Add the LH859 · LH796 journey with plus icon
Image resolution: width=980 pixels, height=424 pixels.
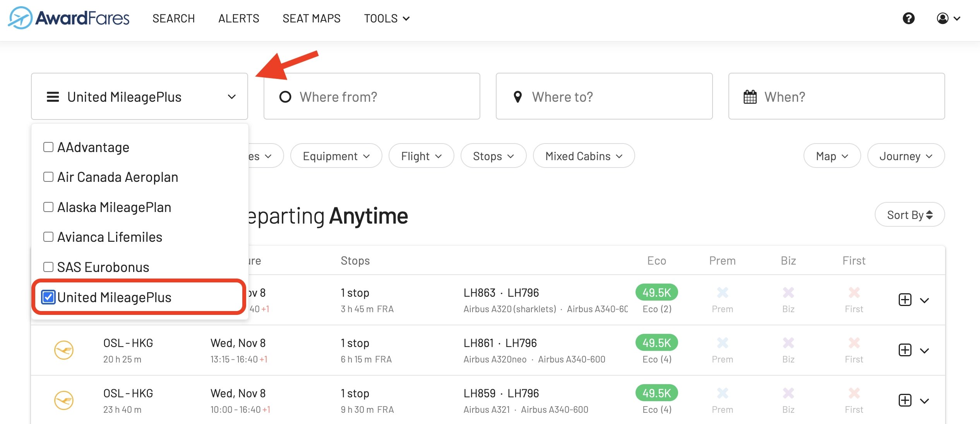[905, 400]
